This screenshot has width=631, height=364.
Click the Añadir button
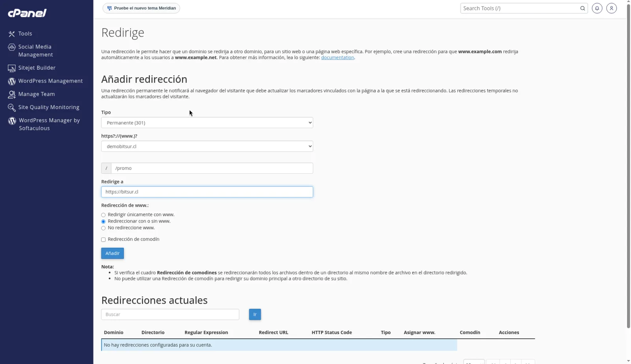pos(112,253)
